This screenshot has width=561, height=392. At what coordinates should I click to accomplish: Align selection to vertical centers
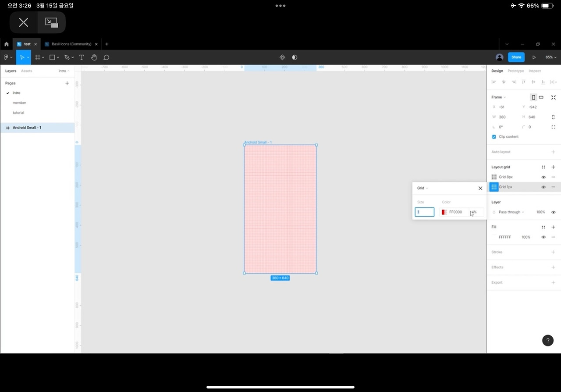pos(533,82)
